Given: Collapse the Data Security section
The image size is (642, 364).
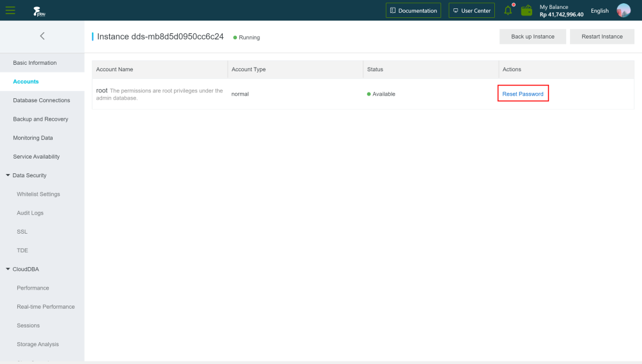Looking at the screenshot, I should pyautogui.click(x=8, y=175).
